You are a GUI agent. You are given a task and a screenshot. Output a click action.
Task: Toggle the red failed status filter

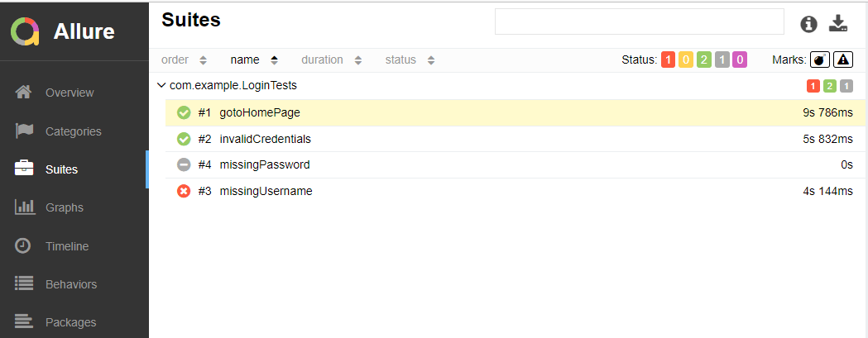pyautogui.click(x=669, y=60)
